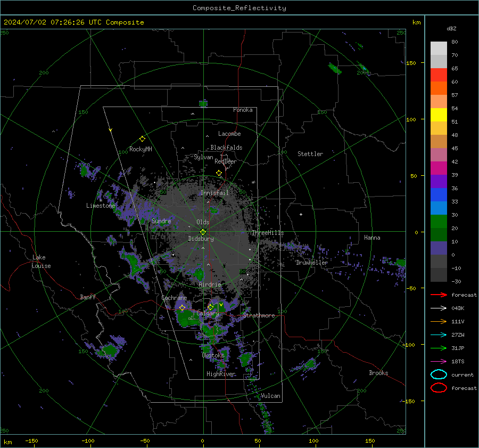479x448 pixels.
Task: Click the white 04DK arrow in legend
Action: click(x=439, y=308)
